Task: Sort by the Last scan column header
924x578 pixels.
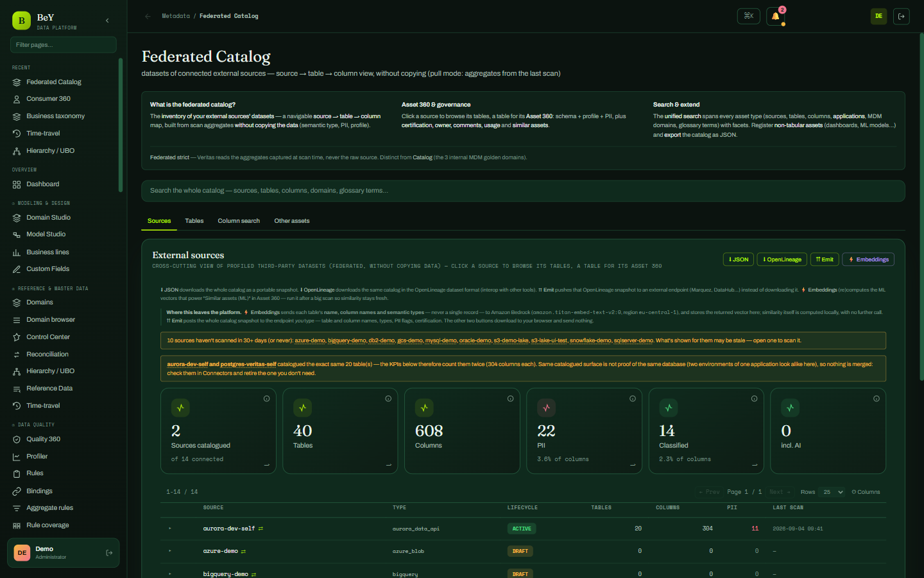Action: point(788,507)
